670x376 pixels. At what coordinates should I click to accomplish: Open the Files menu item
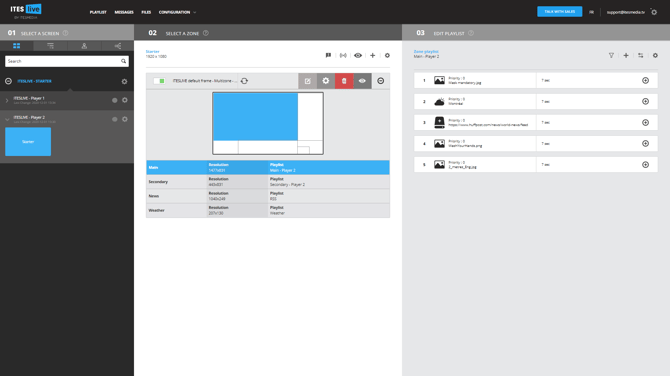click(146, 12)
